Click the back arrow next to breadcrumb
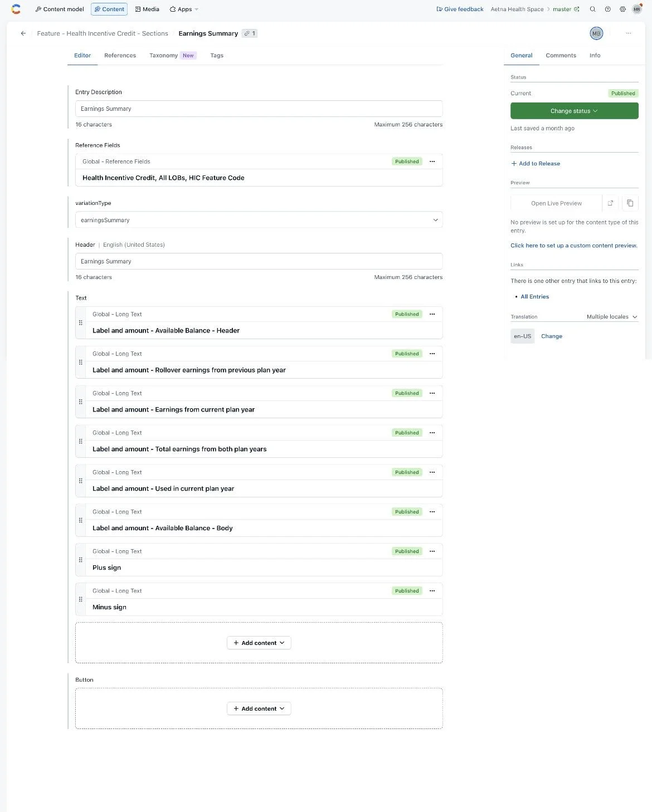The width and height of the screenshot is (652, 812). point(23,33)
